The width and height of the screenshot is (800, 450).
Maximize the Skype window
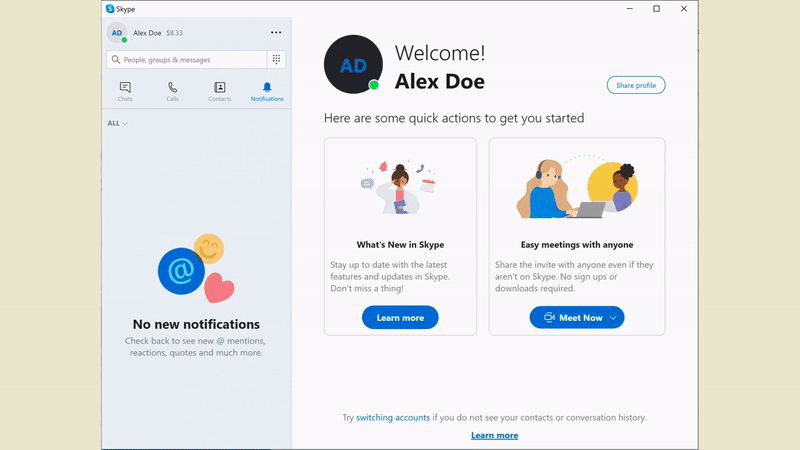(x=657, y=9)
